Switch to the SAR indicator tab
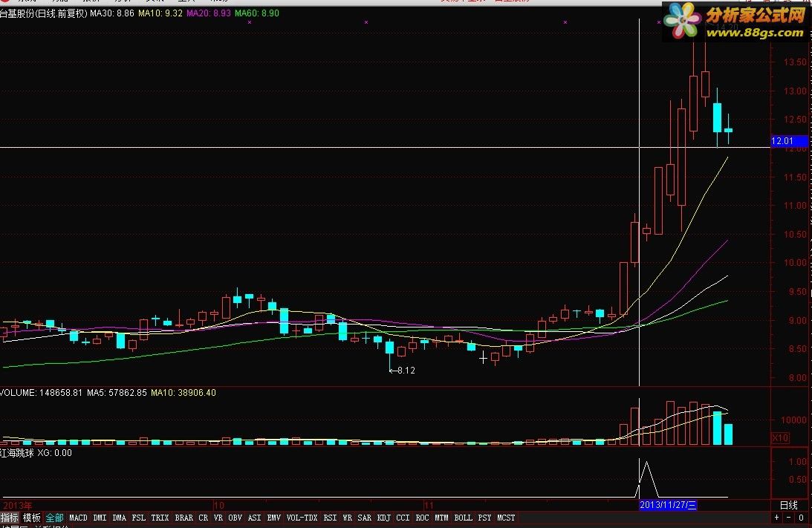812x528 pixels. 364,518
